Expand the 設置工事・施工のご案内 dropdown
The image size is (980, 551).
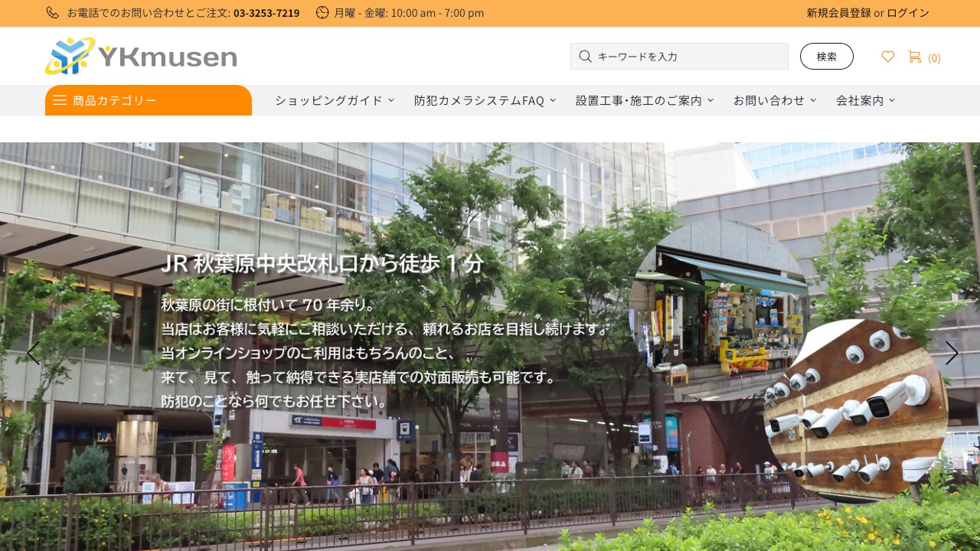click(x=644, y=100)
